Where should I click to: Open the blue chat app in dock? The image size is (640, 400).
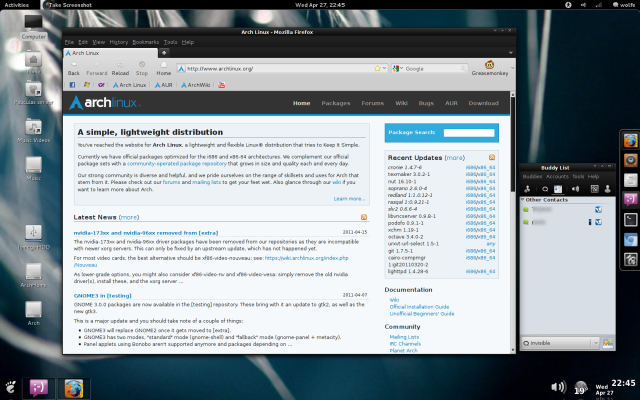(x=631, y=240)
